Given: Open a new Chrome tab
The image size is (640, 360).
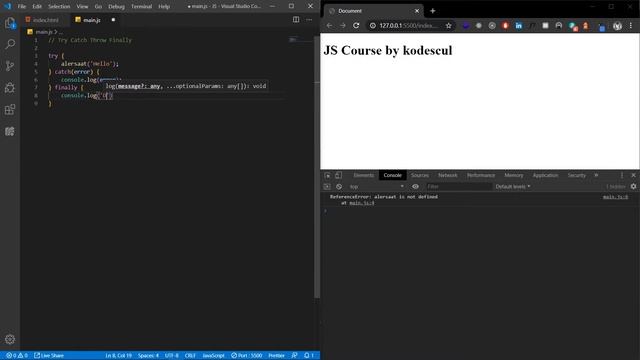Looking at the screenshot, I should pyautogui.click(x=433, y=11).
